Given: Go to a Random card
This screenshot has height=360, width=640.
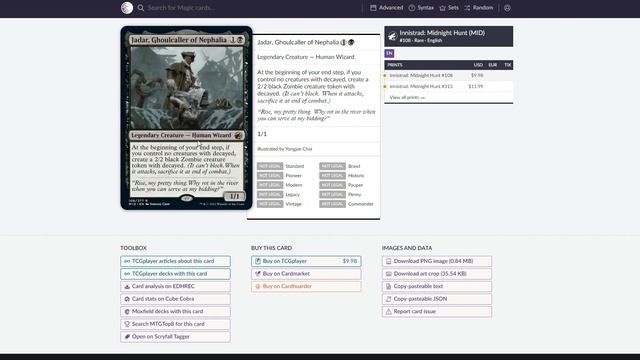Looking at the screenshot, I should (479, 8).
